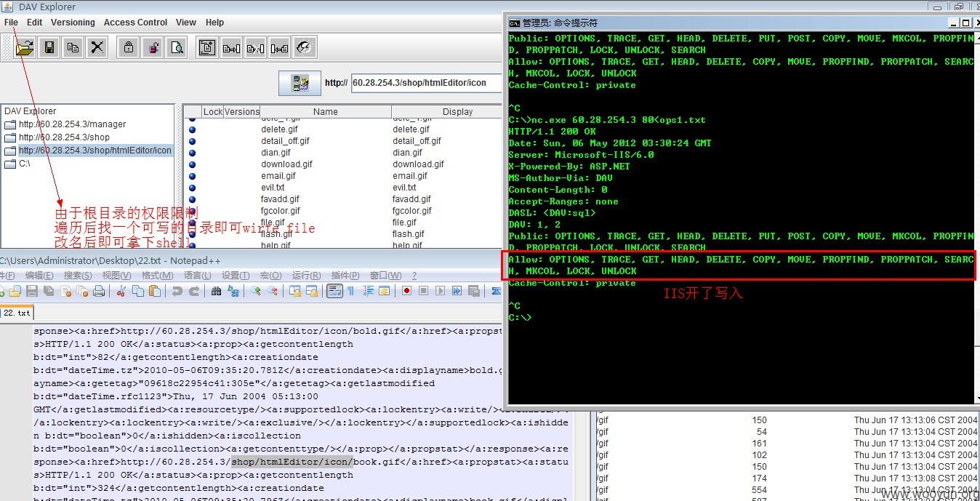The height and width of the screenshot is (501, 980).
Task: Select the C:\ tree node
Action: [x=24, y=164]
